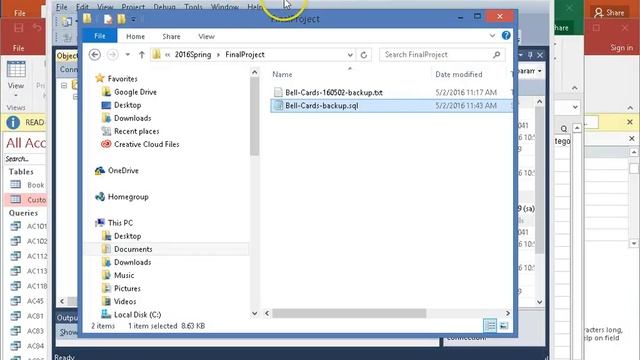The image size is (640, 360).
Task: Switch to details view icon
Action: coord(490,325)
